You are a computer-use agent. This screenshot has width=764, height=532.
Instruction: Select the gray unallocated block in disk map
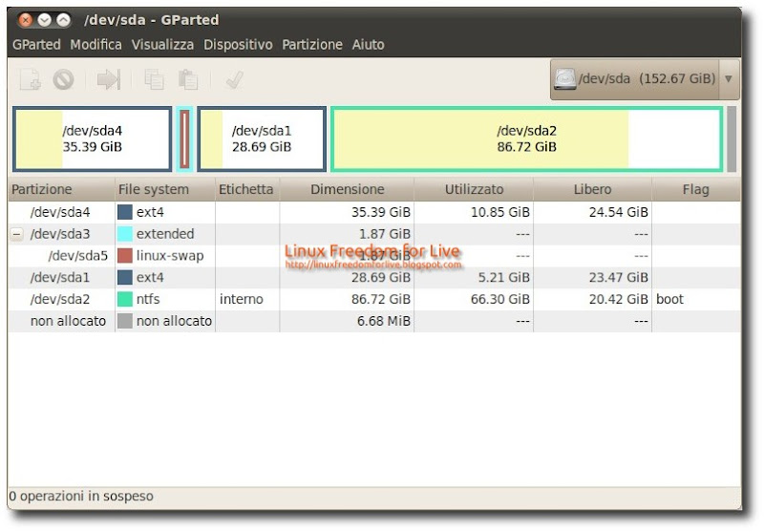(x=732, y=138)
